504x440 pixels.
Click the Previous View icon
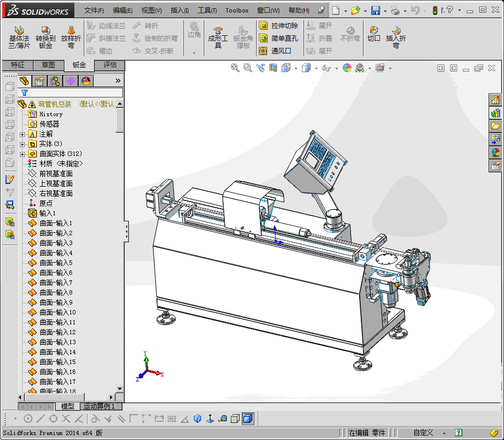point(261,68)
